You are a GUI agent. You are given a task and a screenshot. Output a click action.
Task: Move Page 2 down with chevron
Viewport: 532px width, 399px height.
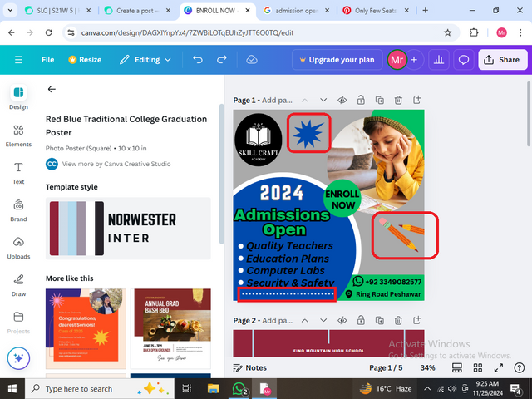(x=323, y=320)
